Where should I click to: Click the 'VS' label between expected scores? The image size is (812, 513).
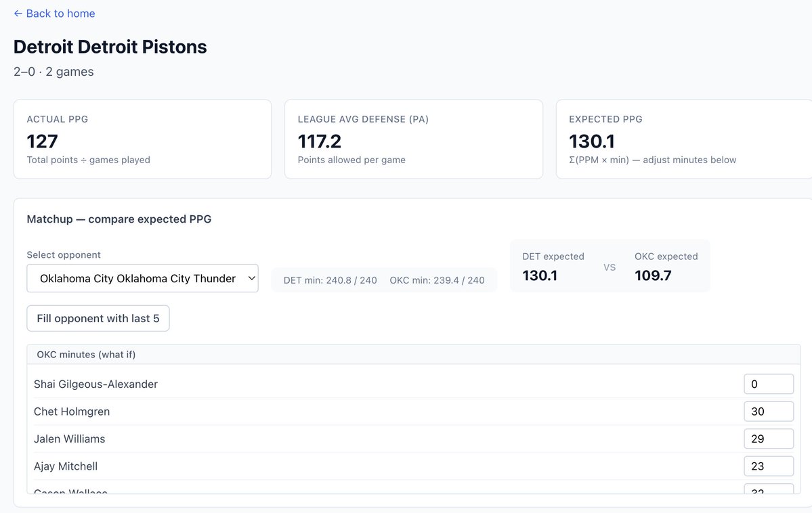pyautogui.click(x=610, y=267)
